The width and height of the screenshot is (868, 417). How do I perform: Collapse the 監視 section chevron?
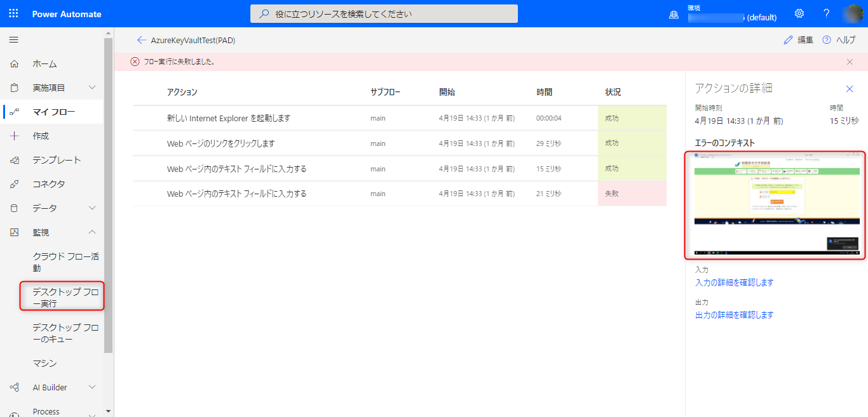tap(92, 232)
